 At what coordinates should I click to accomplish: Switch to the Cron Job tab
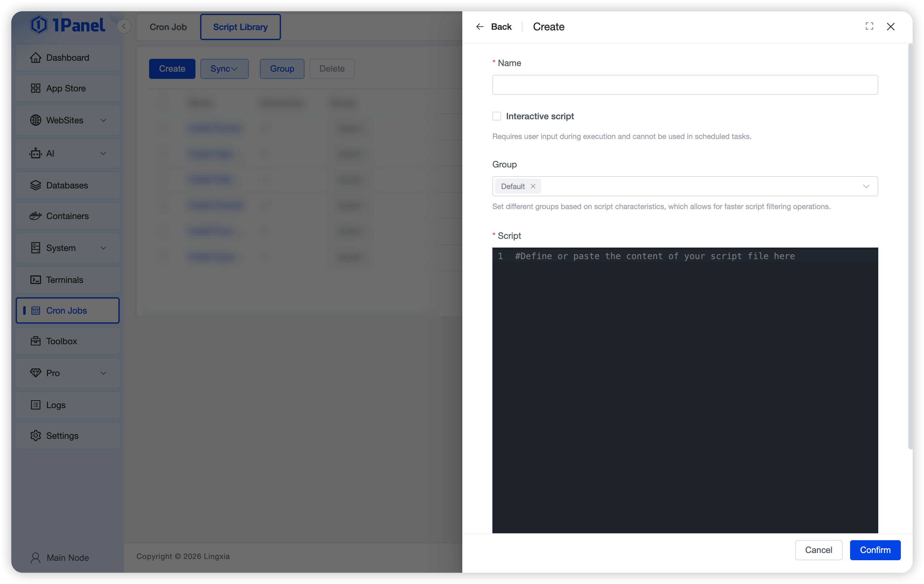click(x=168, y=27)
